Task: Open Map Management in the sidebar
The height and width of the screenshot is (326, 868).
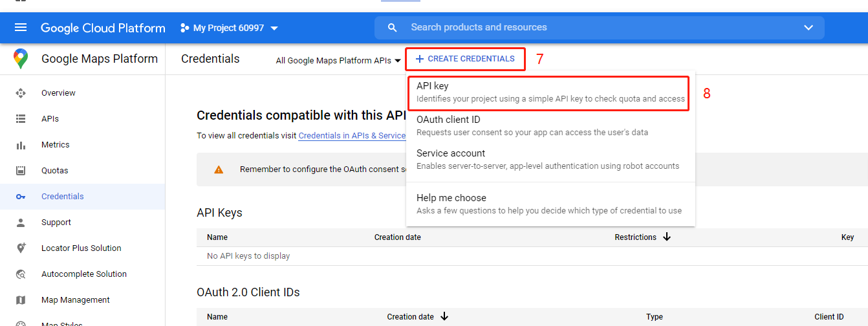Action: tap(76, 300)
